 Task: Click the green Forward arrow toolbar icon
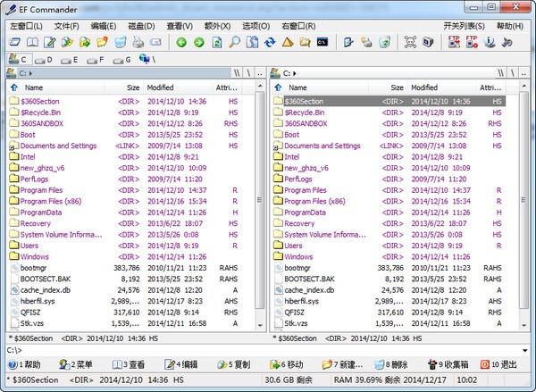pos(198,42)
